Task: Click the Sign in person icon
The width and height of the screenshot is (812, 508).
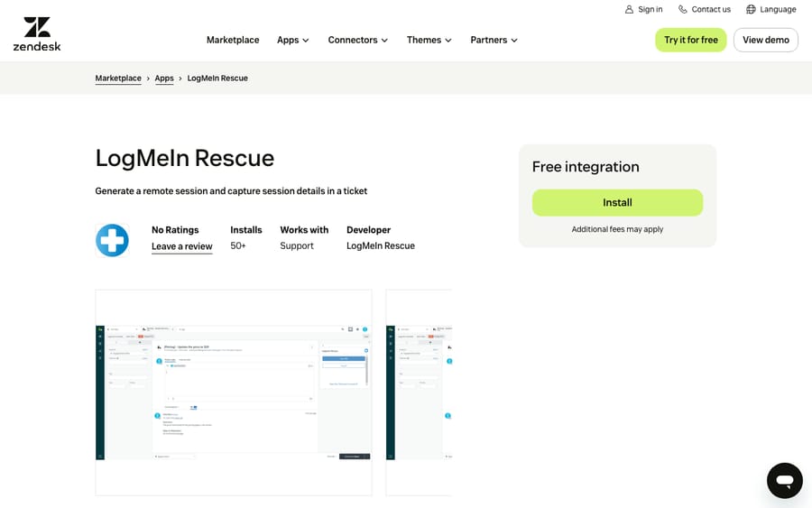Action: coord(629,9)
